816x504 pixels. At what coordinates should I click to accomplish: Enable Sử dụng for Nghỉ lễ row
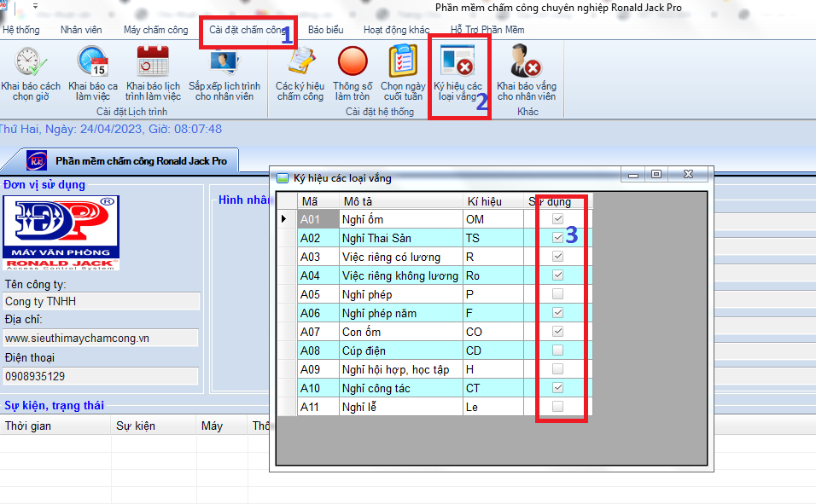[x=558, y=407]
